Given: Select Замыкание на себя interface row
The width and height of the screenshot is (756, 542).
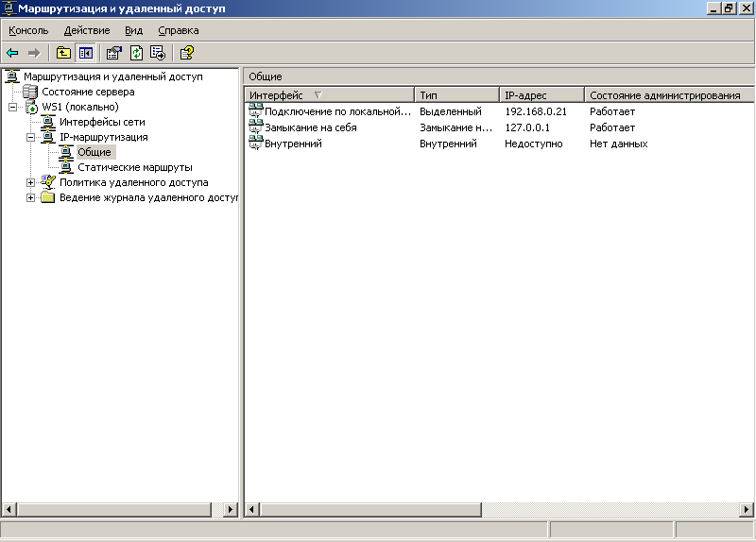Looking at the screenshot, I should 311,127.
